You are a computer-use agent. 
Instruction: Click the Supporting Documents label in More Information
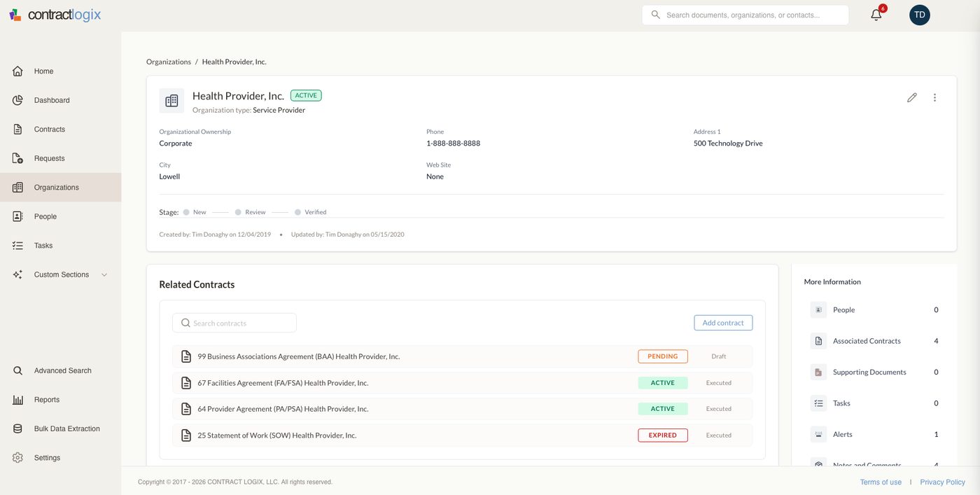point(869,372)
